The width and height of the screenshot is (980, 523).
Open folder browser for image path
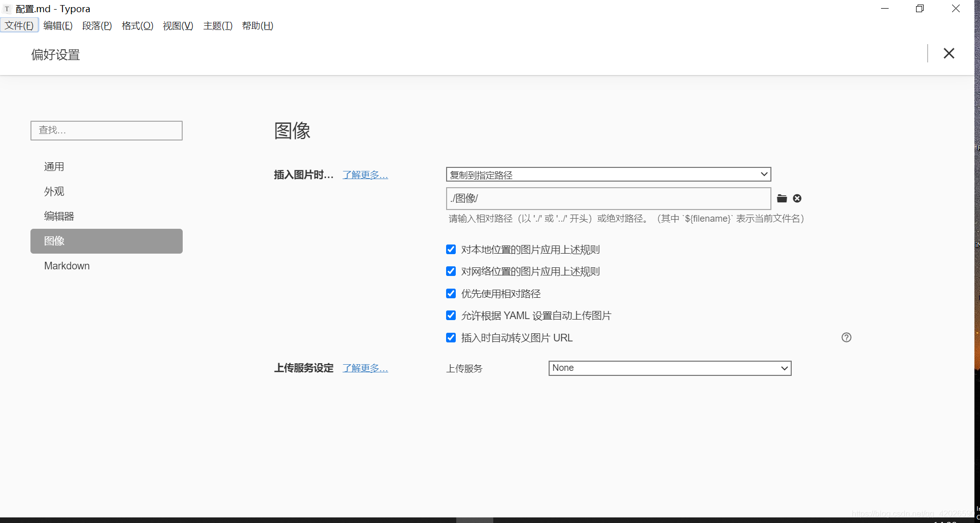pos(782,198)
